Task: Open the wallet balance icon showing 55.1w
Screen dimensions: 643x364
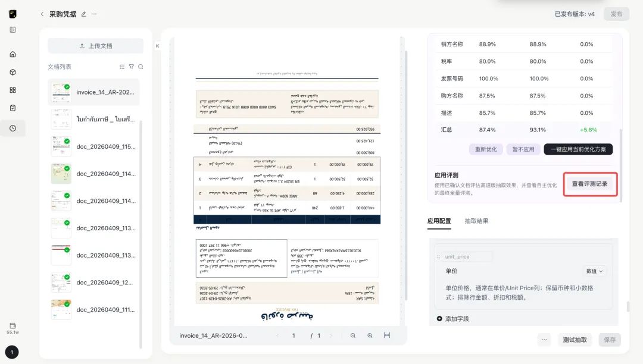Action: (x=13, y=326)
